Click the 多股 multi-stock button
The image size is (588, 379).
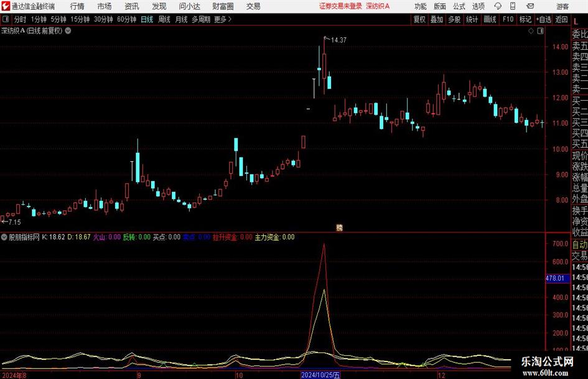454,19
